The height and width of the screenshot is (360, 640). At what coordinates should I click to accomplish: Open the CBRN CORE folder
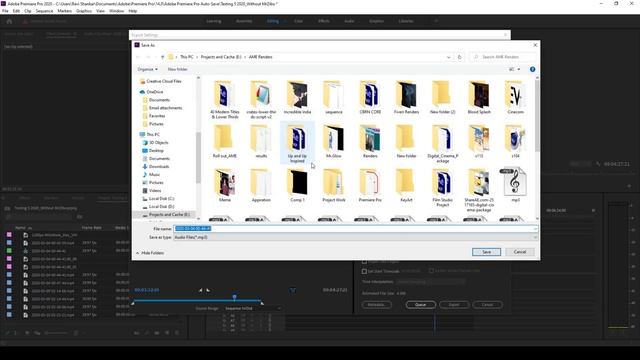click(370, 98)
